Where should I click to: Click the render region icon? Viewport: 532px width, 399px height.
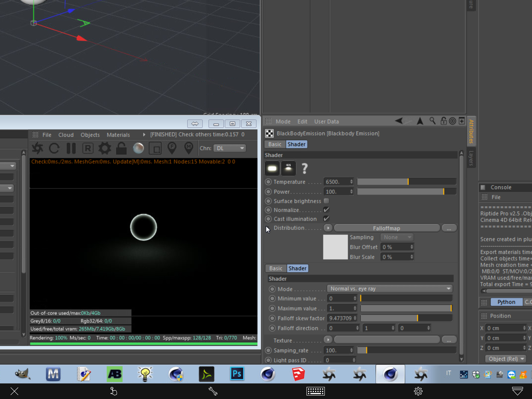pyautogui.click(x=155, y=148)
